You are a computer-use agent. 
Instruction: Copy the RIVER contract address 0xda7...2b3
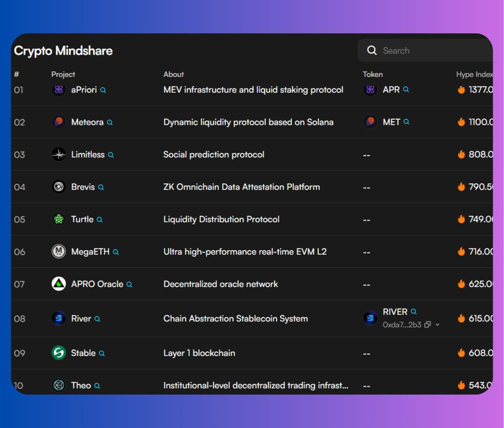coord(428,325)
